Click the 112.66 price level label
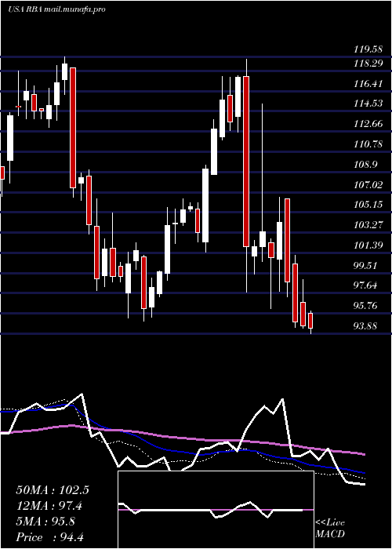 pyautogui.click(x=368, y=124)
